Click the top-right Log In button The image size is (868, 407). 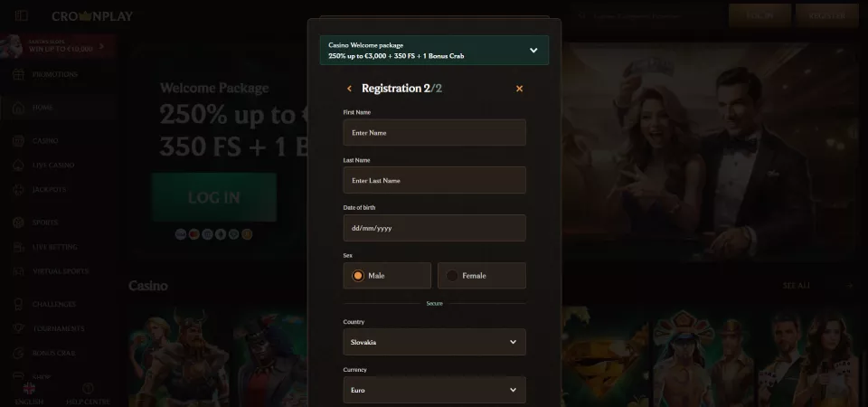[x=759, y=15]
